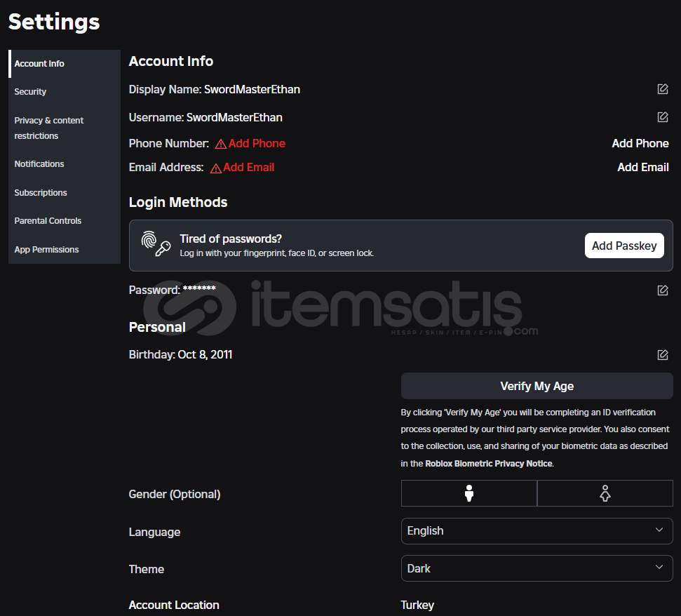Go to Privacy & content restrictions
This screenshot has width=681, height=616.
tap(49, 128)
